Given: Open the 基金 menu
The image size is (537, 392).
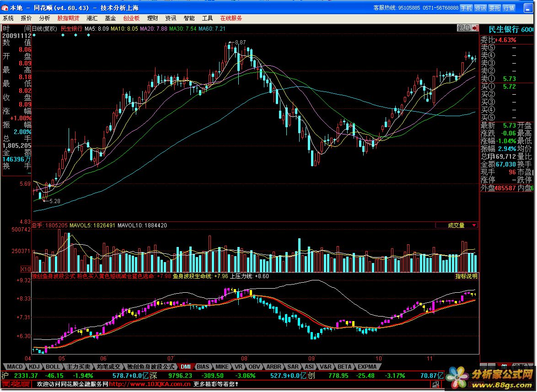Looking at the screenshot, I should coord(110,18).
